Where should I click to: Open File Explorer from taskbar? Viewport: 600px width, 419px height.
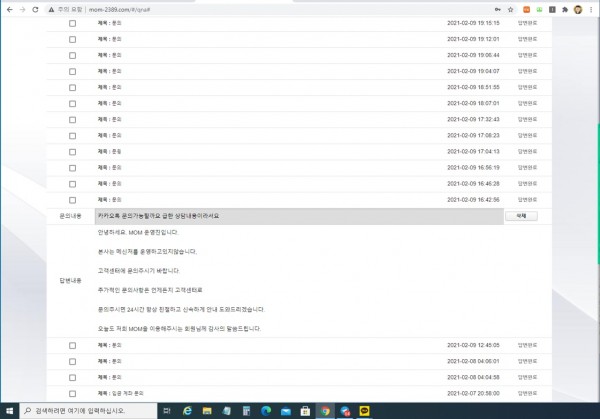point(207,411)
